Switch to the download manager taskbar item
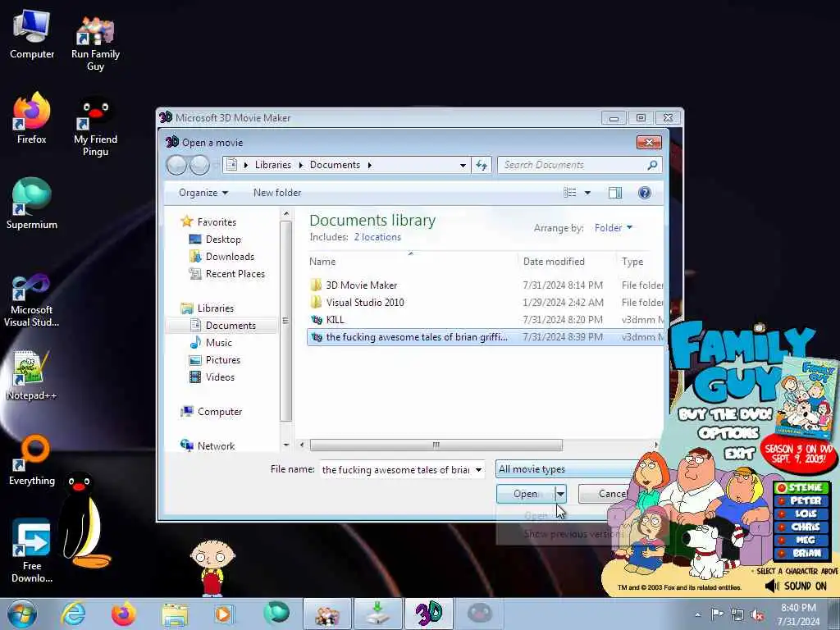Image resolution: width=840 pixels, height=630 pixels. pyautogui.click(x=377, y=614)
